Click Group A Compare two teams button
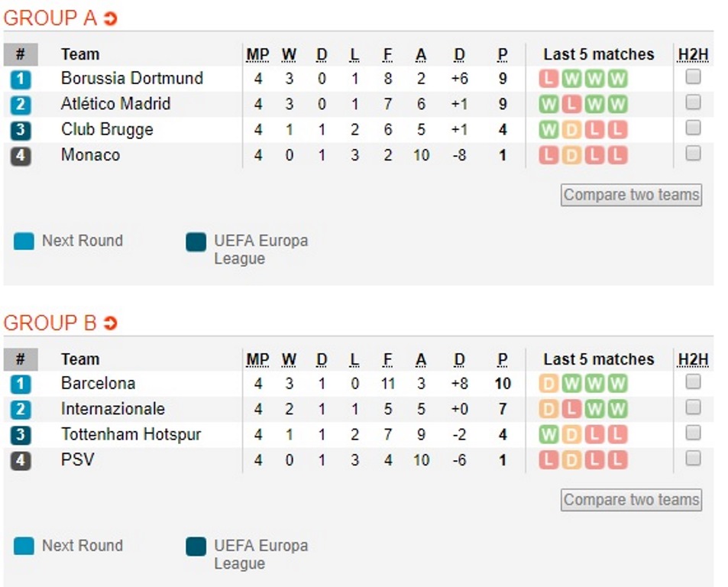The height and width of the screenshot is (587, 728). [631, 195]
